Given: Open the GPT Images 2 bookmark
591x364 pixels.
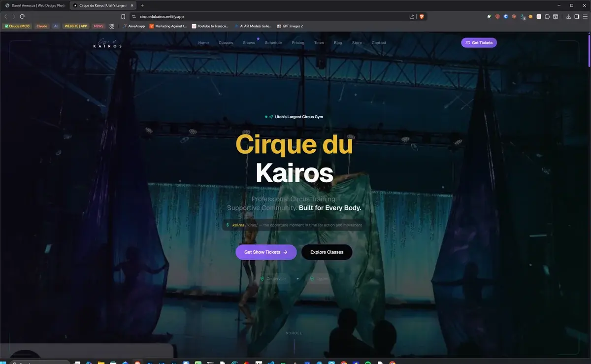Looking at the screenshot, I should tap(290, 26).
